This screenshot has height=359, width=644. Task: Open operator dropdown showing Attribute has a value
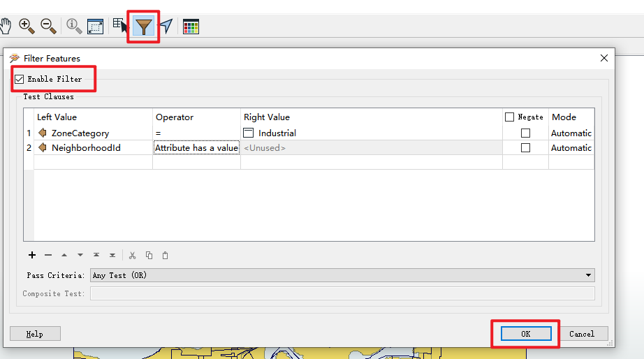point(196,147)
